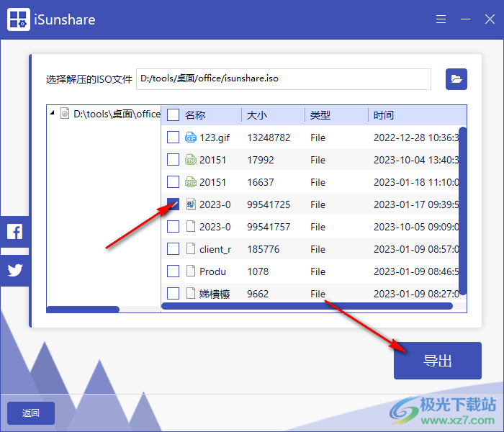The image size is (504, 432).
Task: Open the Facebook share icon
Action: [15, 231]
